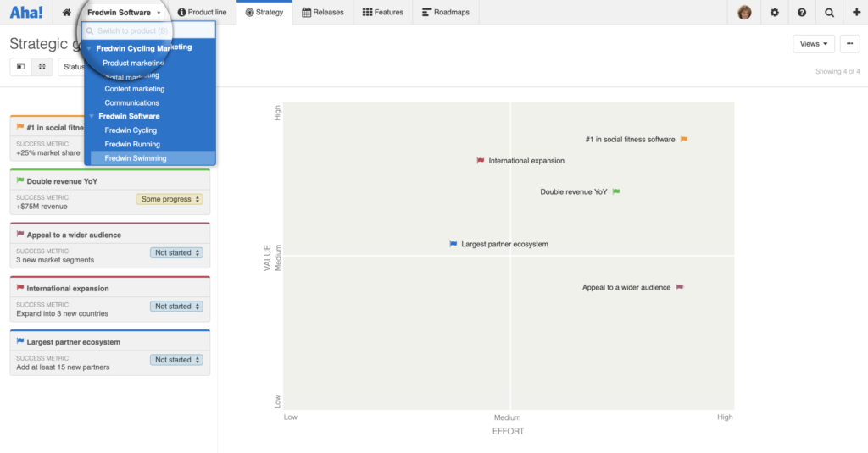Click the orange flag on the chart
868x453 pixels.
[684, 140]
